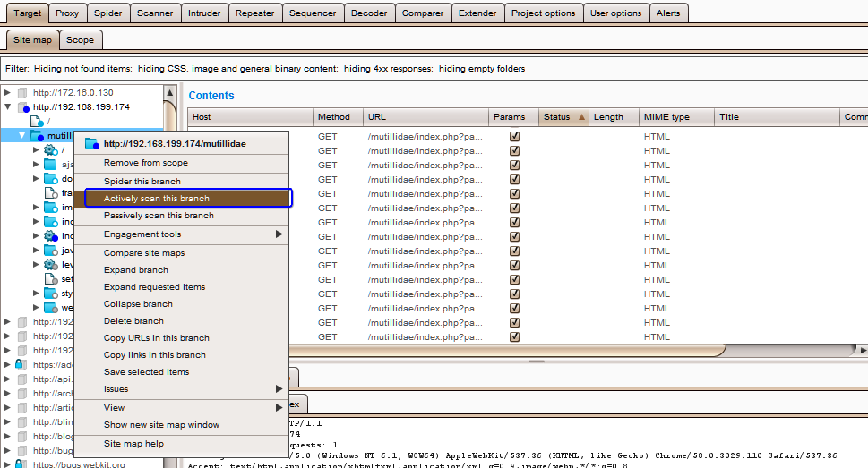
Task: Open the Repeater tab
Action: click(255, 13)
